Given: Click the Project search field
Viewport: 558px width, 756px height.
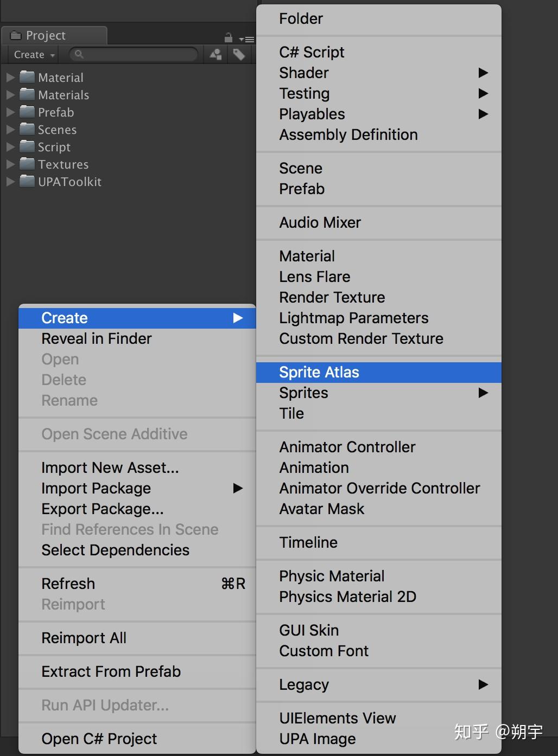Looking at the screenshot, I should [134, 54].
